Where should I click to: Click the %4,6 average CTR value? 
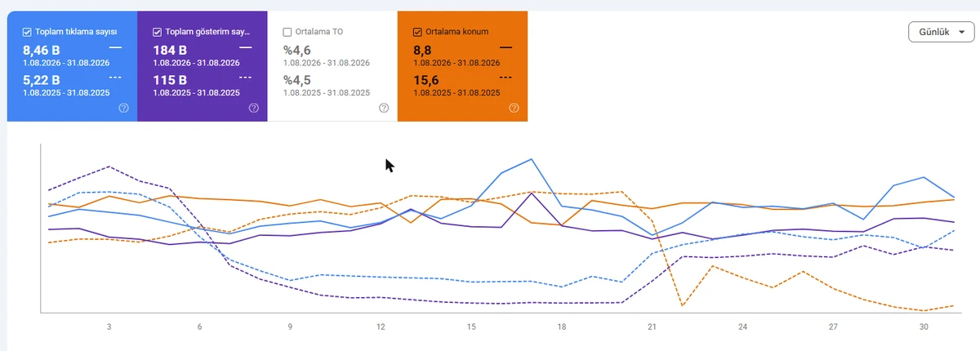[296, 50]
